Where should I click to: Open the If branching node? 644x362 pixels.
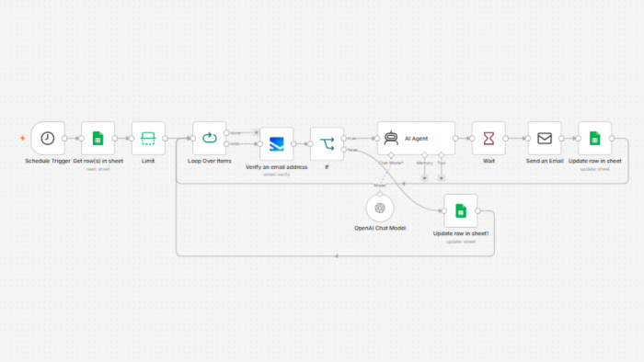(327, 144)
